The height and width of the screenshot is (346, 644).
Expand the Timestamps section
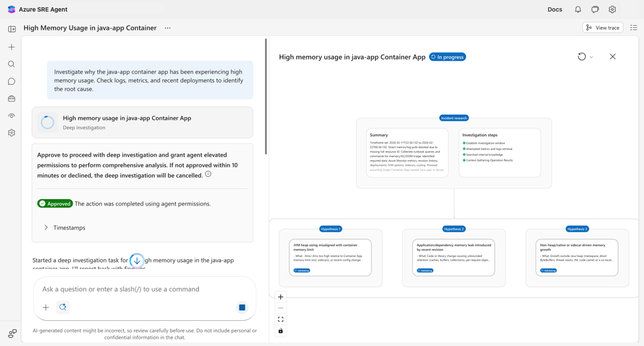pos(64,228)
